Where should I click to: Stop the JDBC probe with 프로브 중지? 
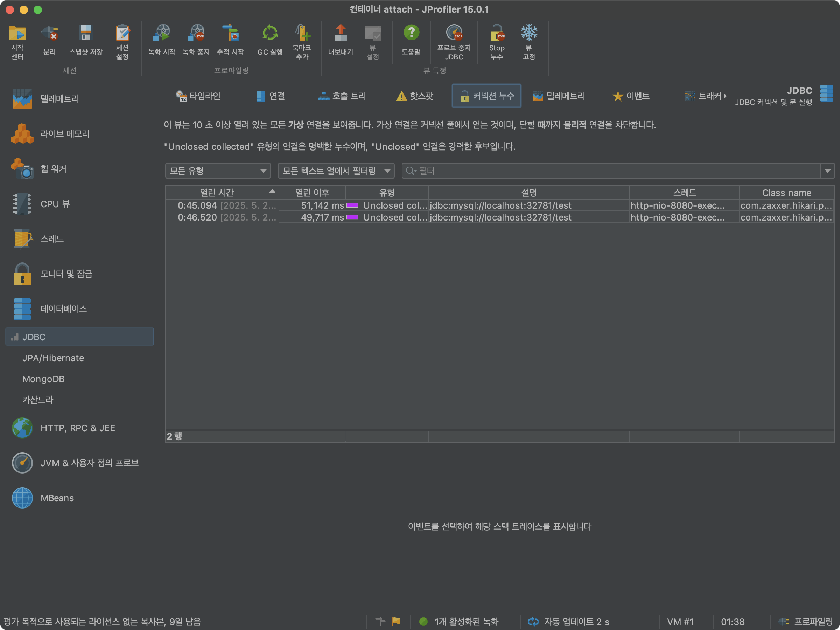454,42
